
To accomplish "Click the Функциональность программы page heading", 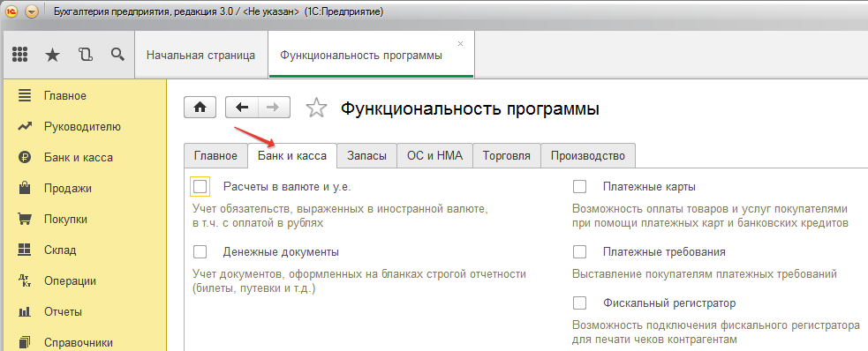I will point(470,108).
